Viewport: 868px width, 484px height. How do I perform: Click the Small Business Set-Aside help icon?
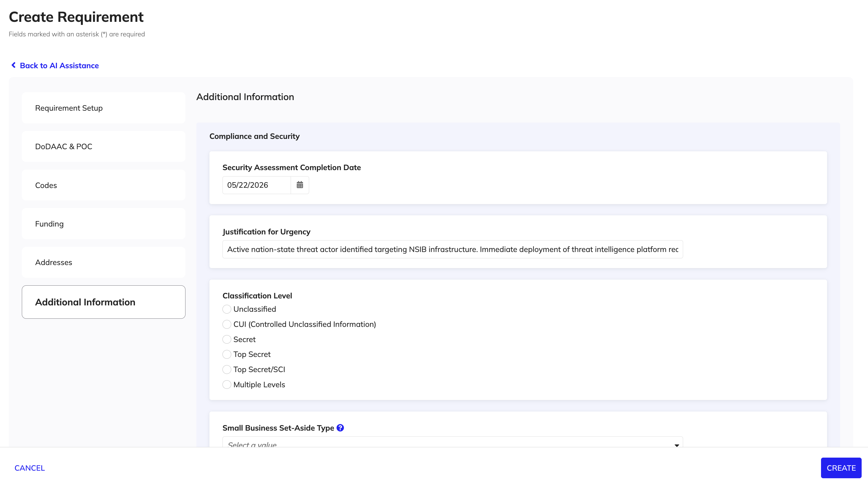pyautogui.click(x=340, y=428)
